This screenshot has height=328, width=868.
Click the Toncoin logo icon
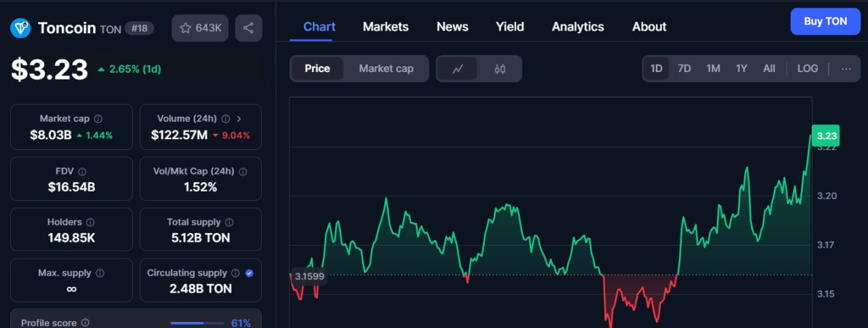pos(21,28)
